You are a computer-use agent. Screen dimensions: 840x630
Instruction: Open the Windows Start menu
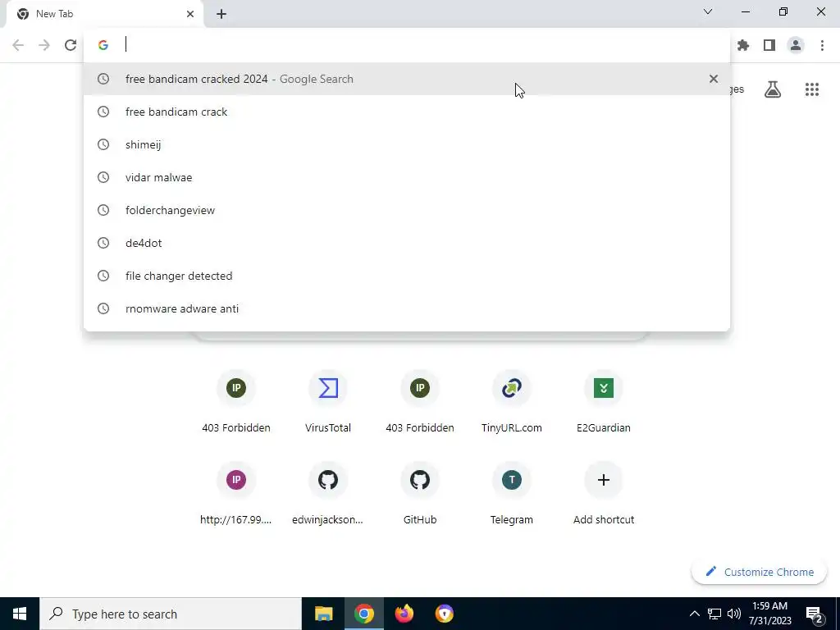tap(20, 614)
